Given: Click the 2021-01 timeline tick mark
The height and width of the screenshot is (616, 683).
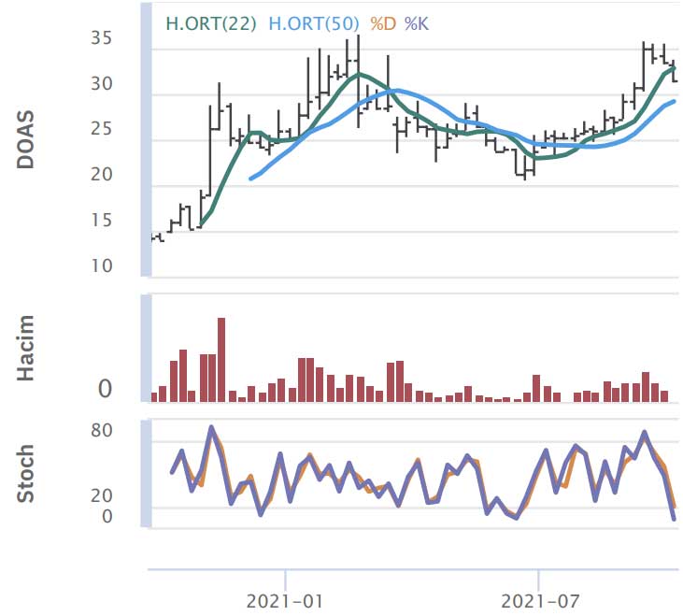Looking at the screenshot, I should [285, 580].
